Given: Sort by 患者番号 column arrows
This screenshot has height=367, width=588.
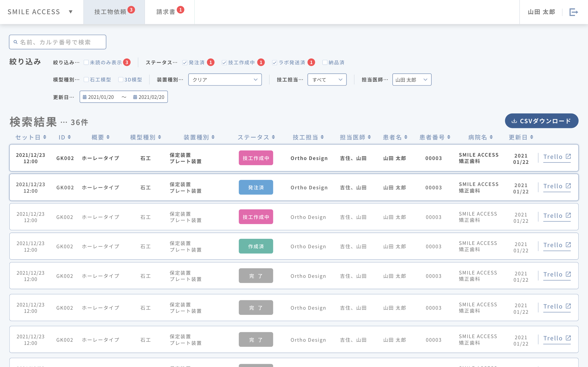Looking at the screenshot, I should click(449, 137).
